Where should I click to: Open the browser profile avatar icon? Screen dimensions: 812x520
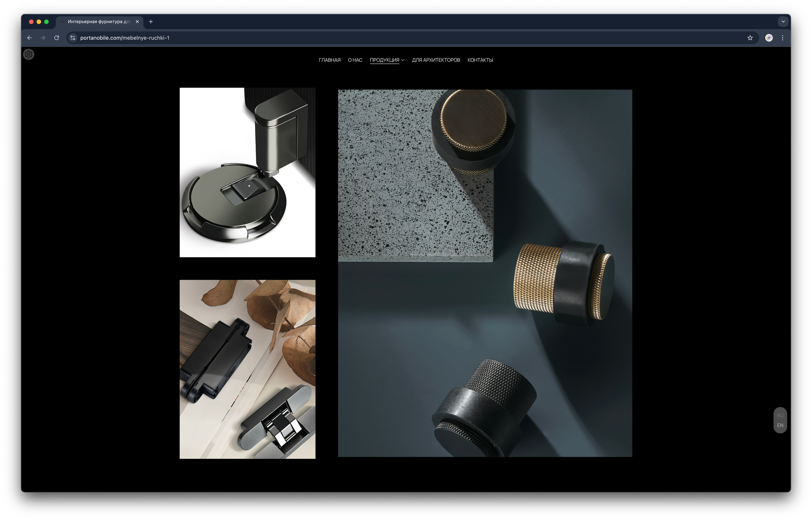(x=769, y=38)
